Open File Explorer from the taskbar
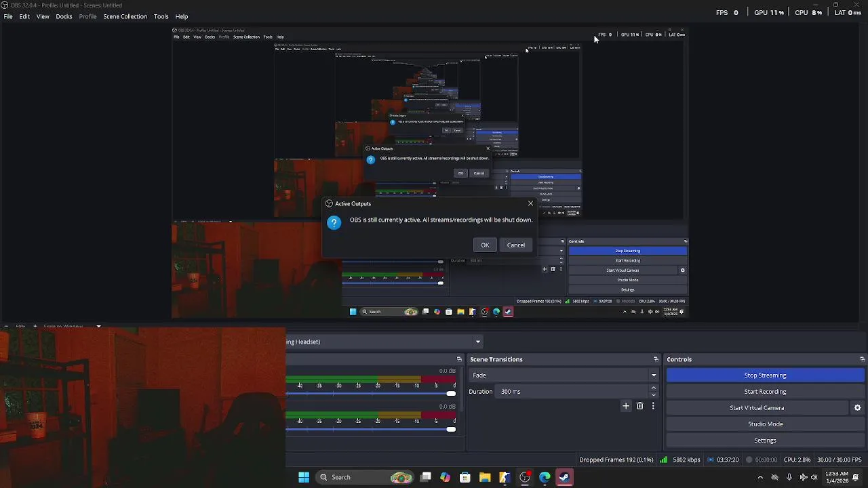Screen dimensions: 868x488 485,477
